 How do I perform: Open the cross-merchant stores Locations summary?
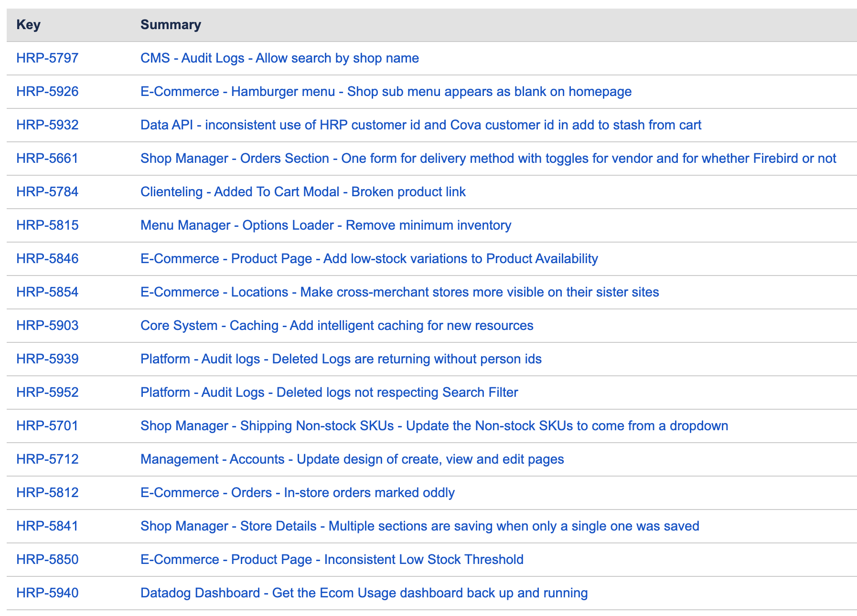pos(399,292)
